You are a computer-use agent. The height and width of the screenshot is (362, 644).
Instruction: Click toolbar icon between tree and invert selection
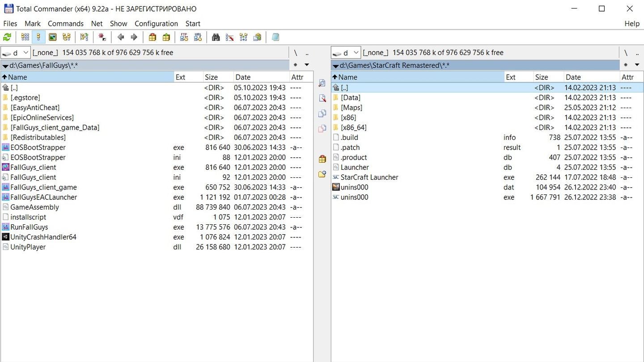coord(84,37)
